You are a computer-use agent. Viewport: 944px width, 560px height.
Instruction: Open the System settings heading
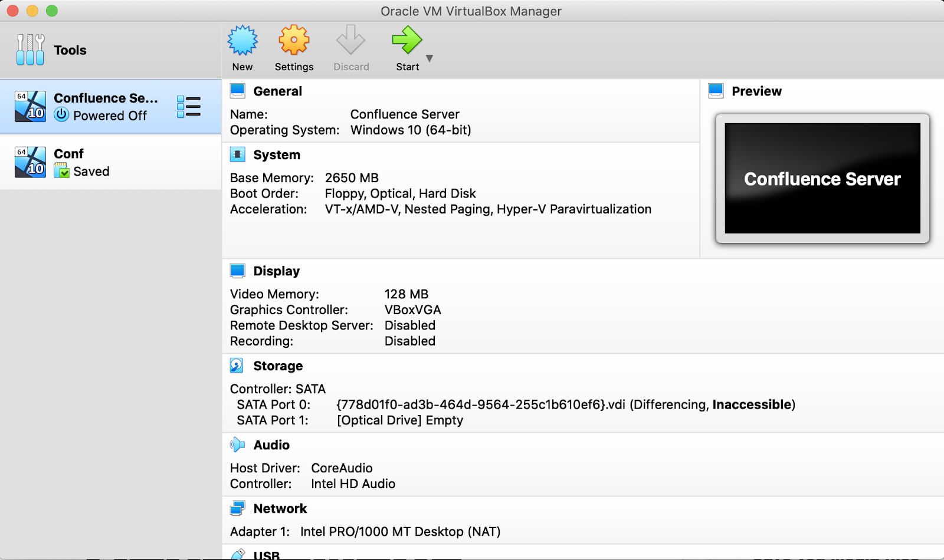coord(277,155)
